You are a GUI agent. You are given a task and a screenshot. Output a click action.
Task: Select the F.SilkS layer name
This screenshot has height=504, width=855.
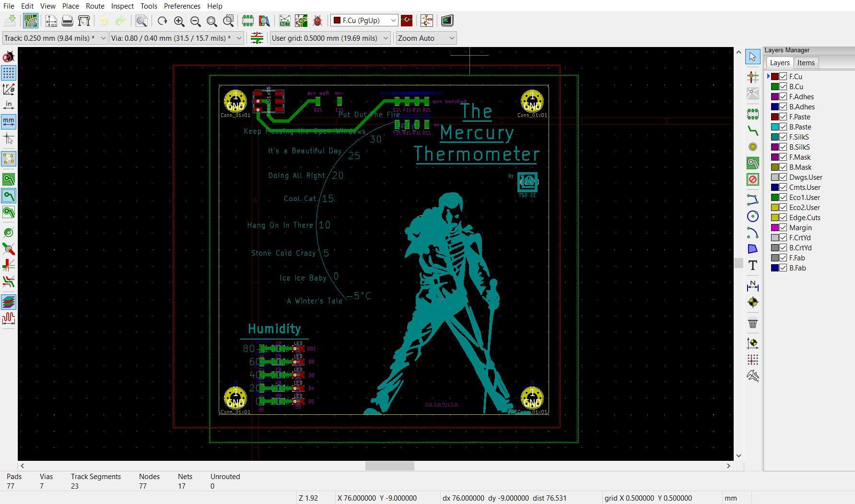tap(799, 137)
